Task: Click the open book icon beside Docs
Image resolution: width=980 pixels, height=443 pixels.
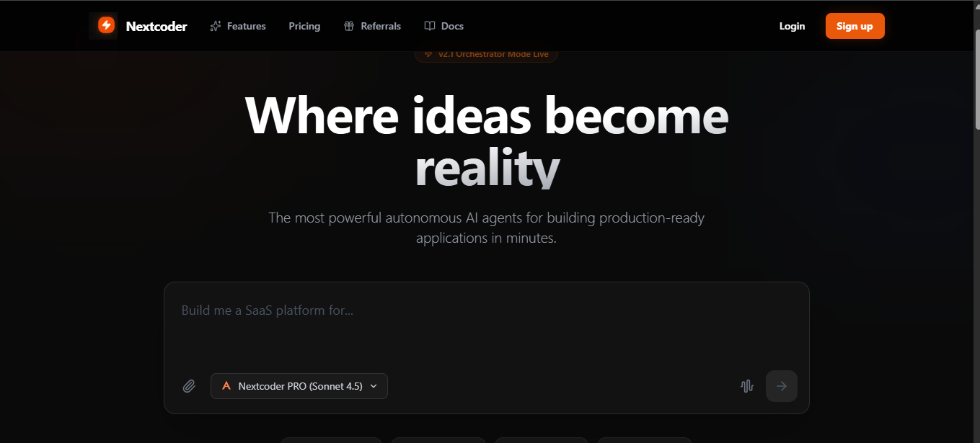Action: point(430,26)
